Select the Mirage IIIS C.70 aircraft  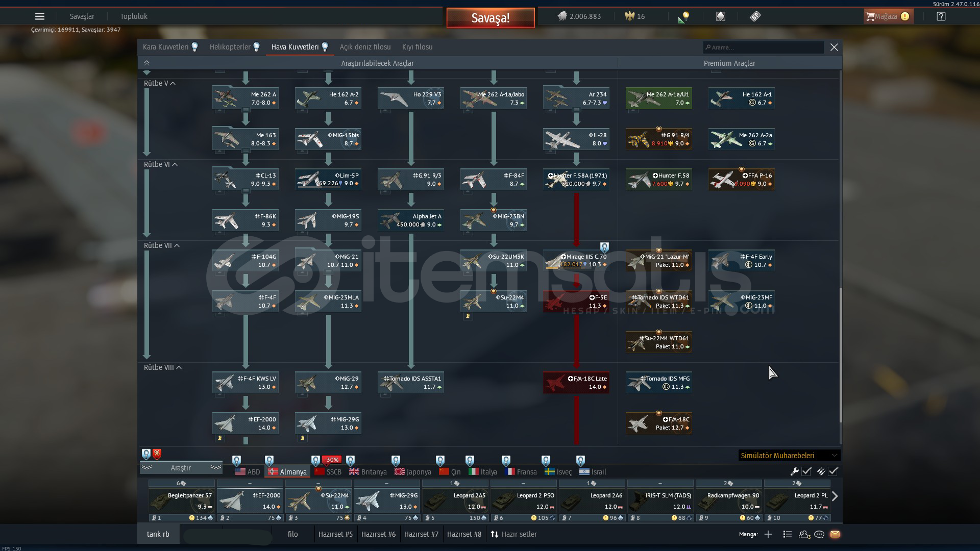(x=576, y=261)
